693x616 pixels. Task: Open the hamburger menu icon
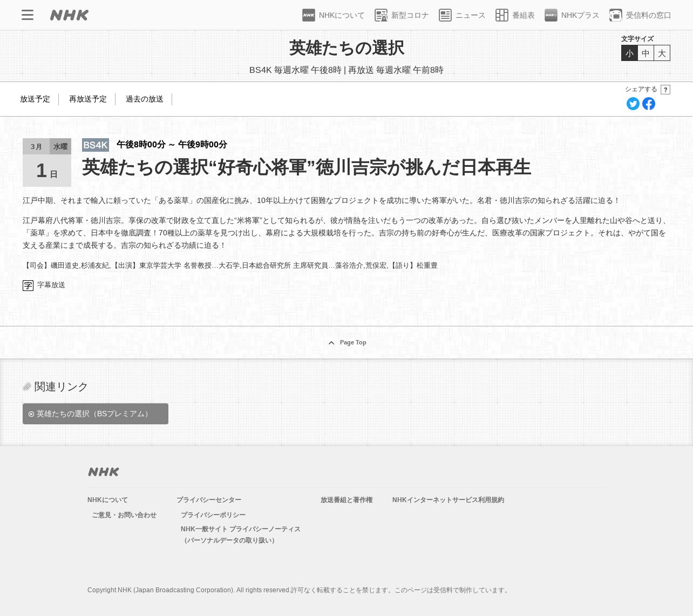[x=28, y=15]
